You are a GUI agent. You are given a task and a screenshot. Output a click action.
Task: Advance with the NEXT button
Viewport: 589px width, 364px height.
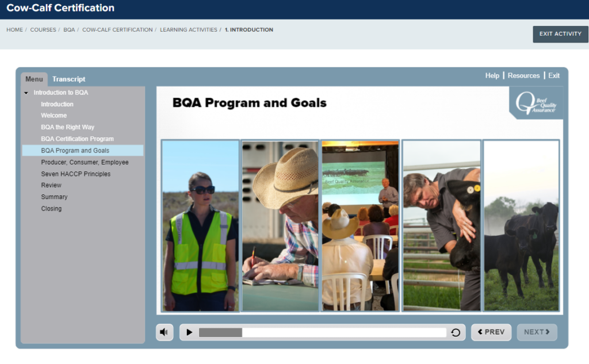click(x=537, y=332)
